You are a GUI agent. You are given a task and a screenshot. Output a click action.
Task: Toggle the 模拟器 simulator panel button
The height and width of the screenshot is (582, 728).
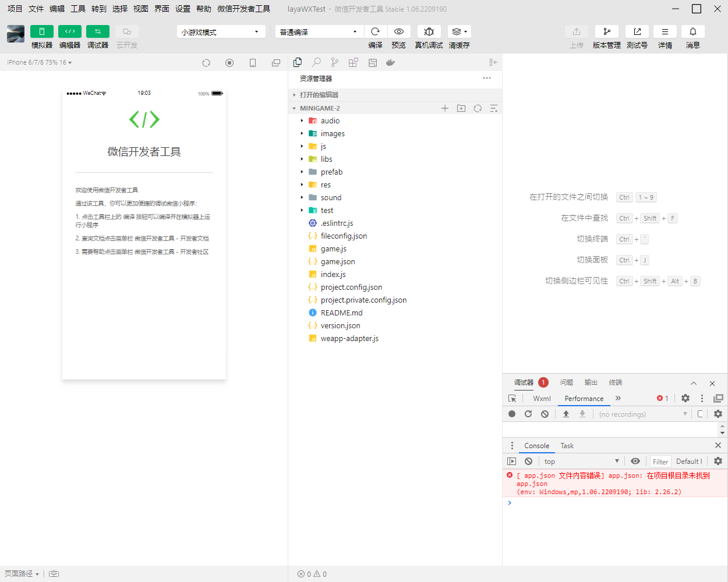42,31
